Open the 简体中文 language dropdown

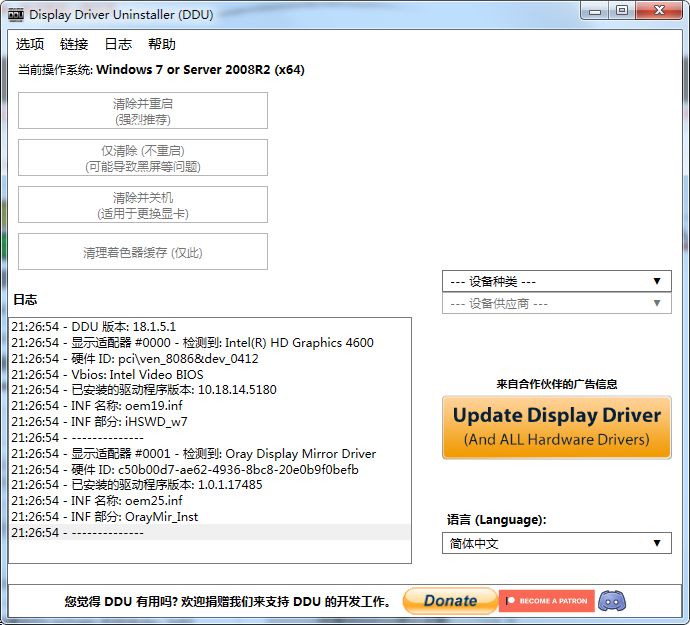(557, 543)
